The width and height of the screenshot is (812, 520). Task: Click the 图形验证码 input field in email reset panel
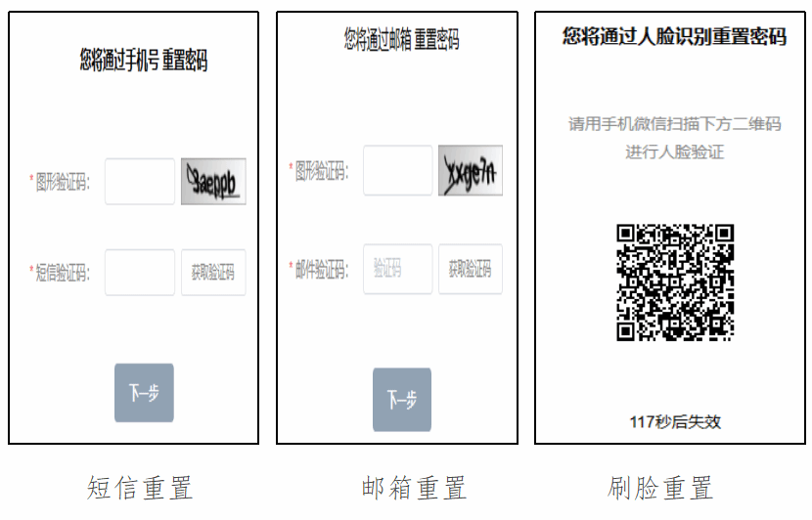pyautogui.click(x=398, y=170)
